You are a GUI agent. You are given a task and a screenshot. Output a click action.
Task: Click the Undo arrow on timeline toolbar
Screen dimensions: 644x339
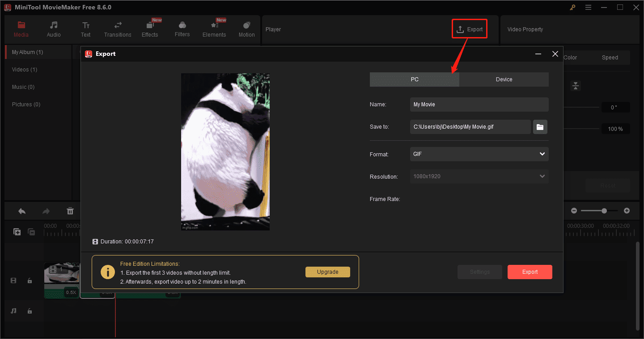tap(21, 211)
